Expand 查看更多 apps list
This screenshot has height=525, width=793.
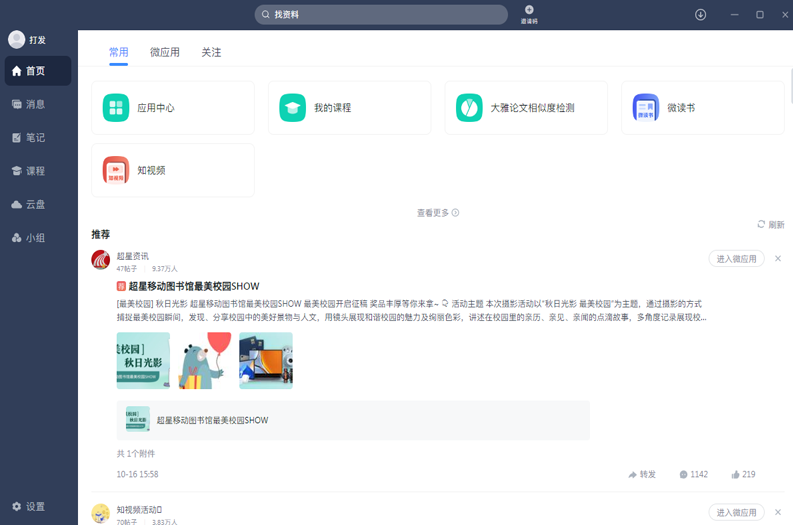tap(437, 213)
